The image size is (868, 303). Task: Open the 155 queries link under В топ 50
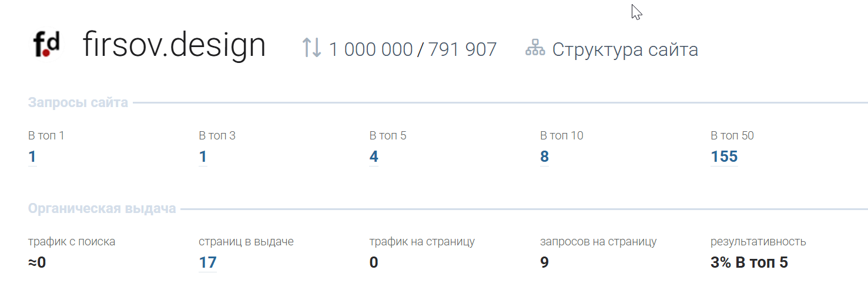click(724, 157)
